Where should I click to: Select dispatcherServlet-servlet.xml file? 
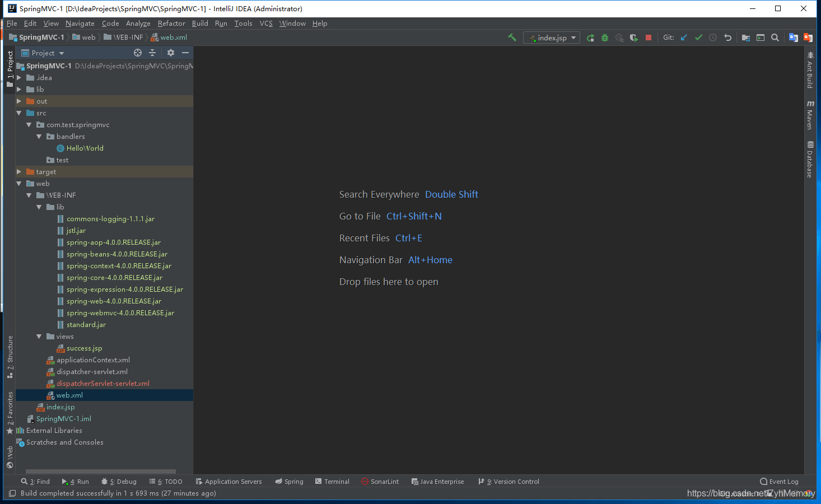click(102, 384)
